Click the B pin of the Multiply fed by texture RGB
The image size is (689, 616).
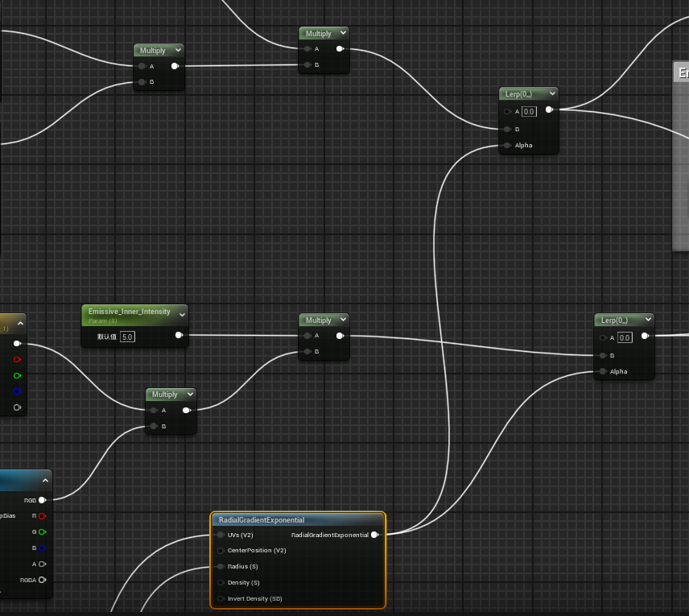154,426
